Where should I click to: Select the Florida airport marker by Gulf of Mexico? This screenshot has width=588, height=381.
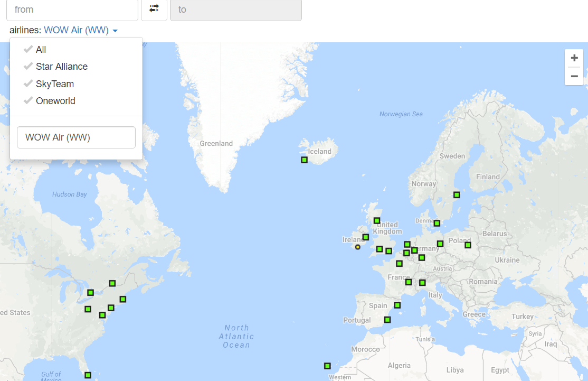88,375
